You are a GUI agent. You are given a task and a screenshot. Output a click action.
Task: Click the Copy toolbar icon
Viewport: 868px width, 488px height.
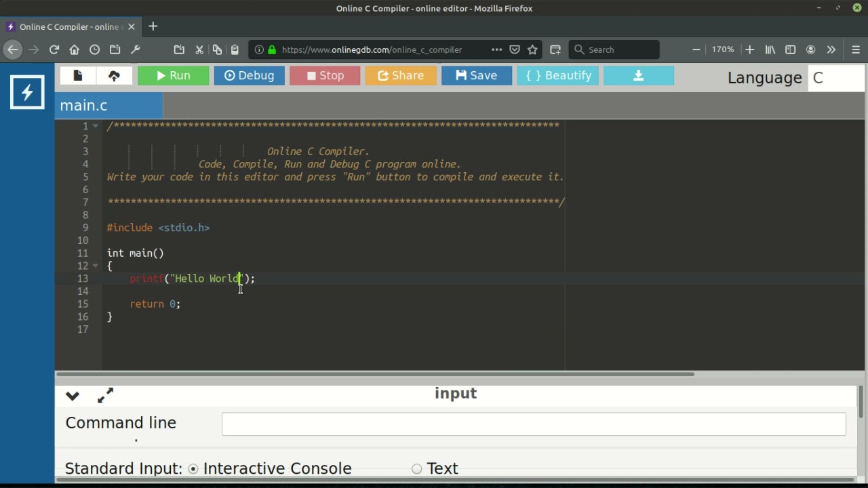click(217, 49)
